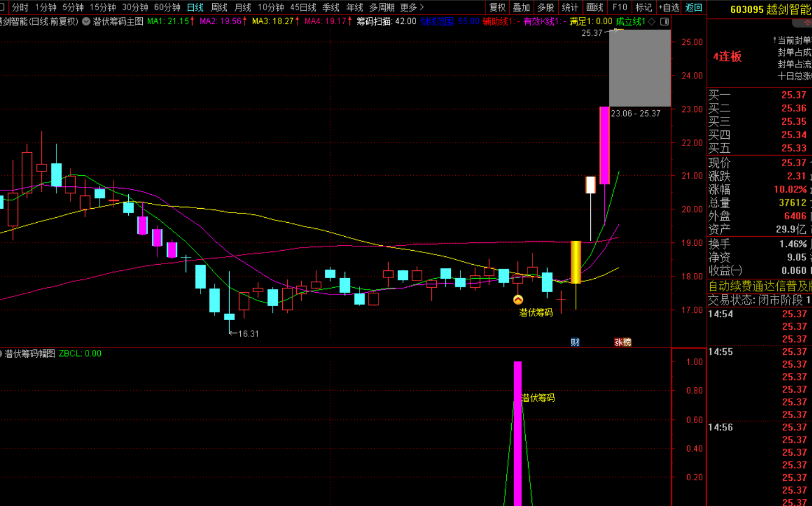Click the MA3: 18.27 indicator value
This screenshot has width=812, height=506.
(x=276, y=21)
